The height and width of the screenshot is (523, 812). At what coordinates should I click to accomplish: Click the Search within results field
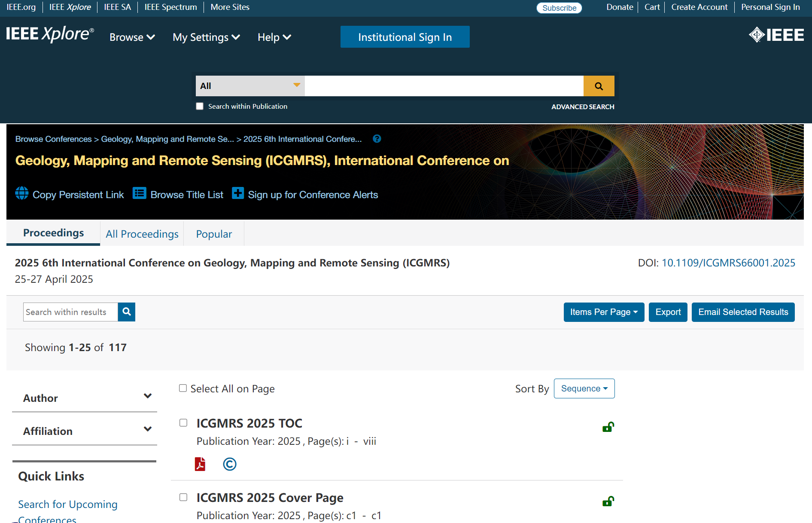pos(70,312)
